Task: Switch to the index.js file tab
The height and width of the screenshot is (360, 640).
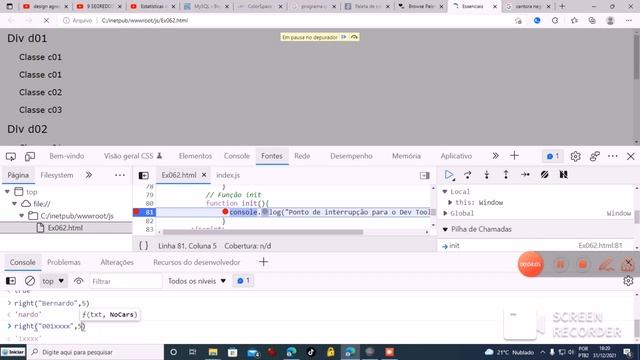Action: [x=228, y=175]
